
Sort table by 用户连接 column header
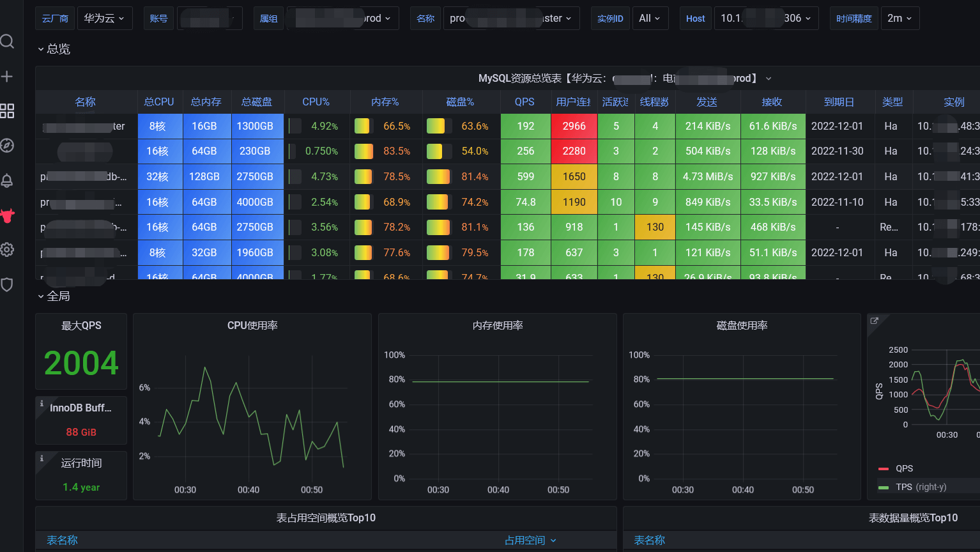point(573,102)
